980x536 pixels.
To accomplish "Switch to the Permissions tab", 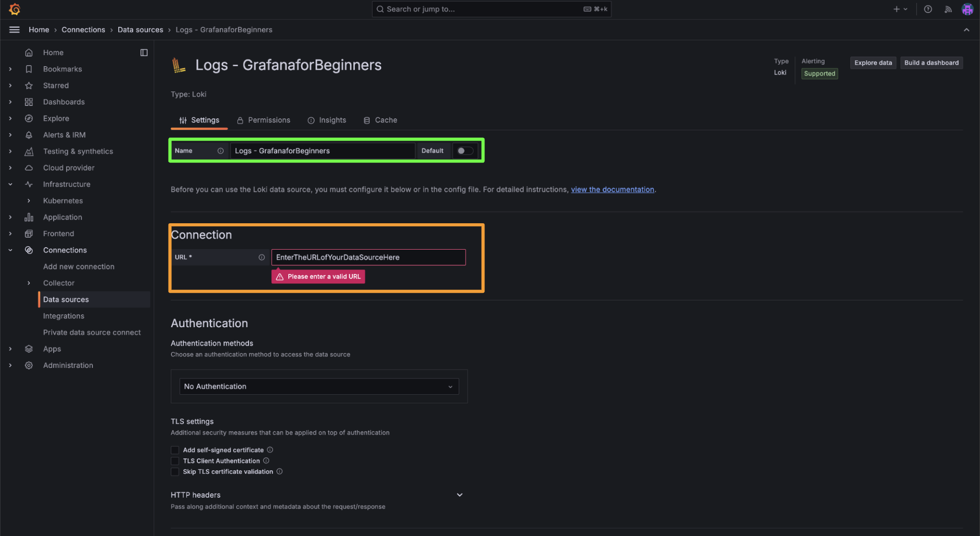I will (263, 120).
